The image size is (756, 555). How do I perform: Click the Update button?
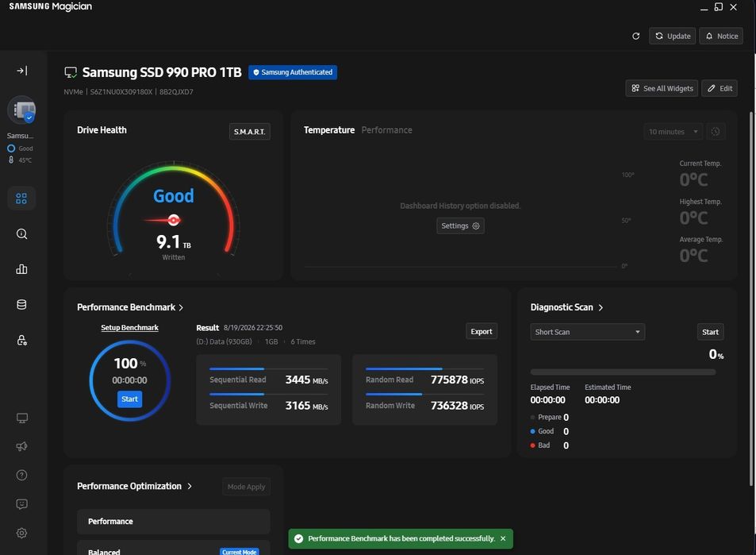pos(673,37)
